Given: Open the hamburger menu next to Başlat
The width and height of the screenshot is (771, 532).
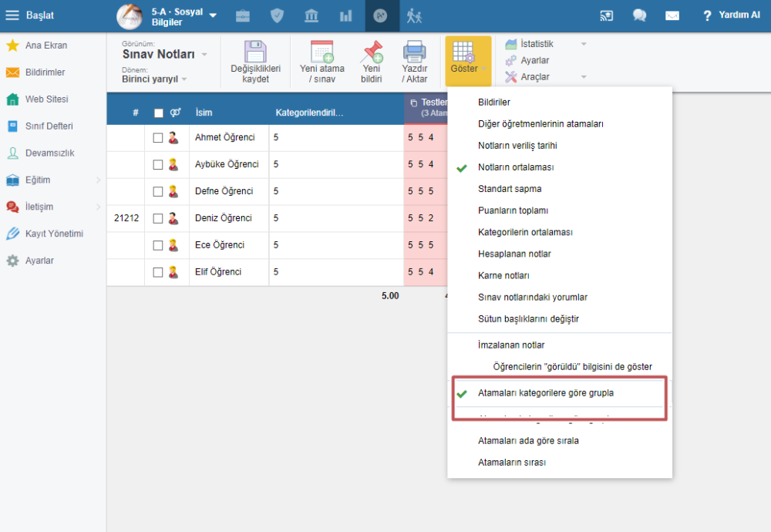Looking at the screenshot, I should [x=12, y=15].
